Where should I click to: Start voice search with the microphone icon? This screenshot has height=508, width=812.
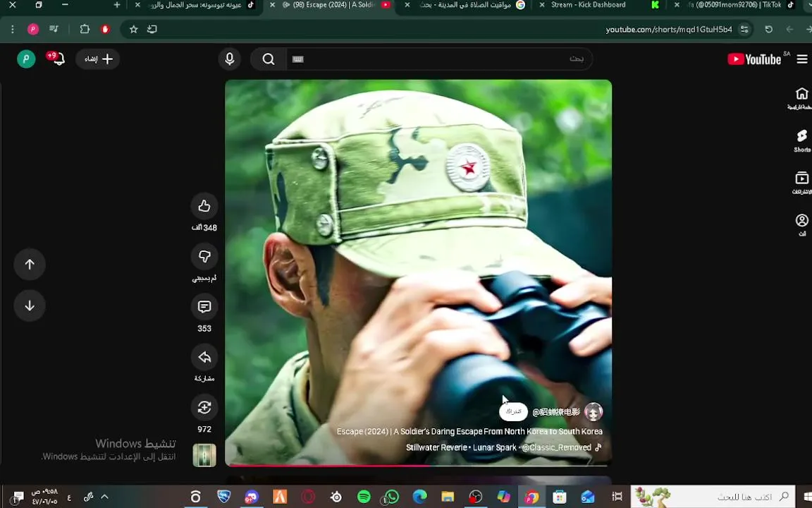coord(229,59)
